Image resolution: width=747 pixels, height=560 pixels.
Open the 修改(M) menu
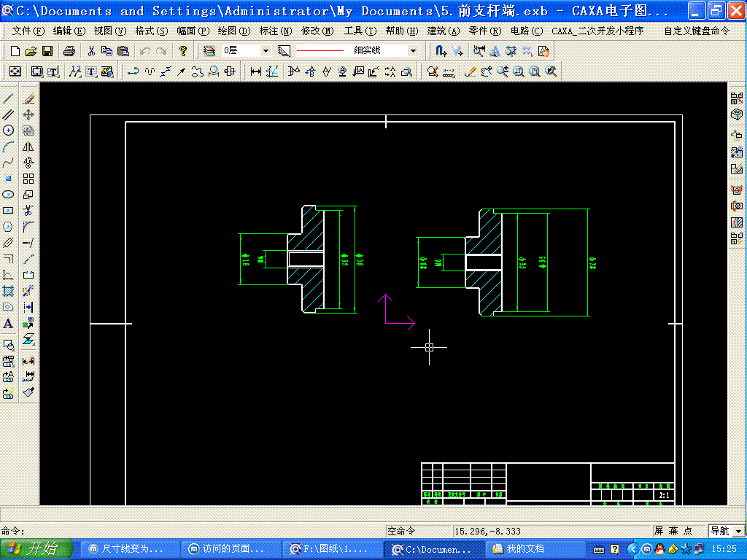[317, 31]
